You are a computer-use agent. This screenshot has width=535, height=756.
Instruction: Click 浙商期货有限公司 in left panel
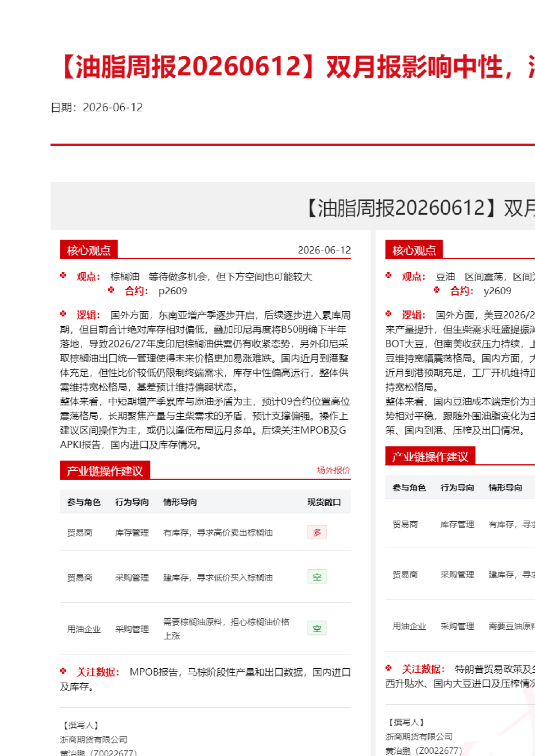click(x=94, y=739)
